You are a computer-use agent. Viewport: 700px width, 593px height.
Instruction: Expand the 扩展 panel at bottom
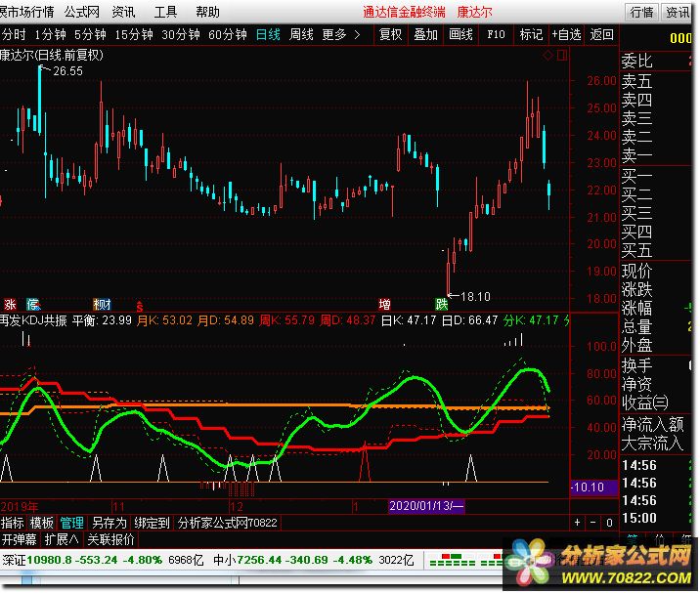click(61, 538)
